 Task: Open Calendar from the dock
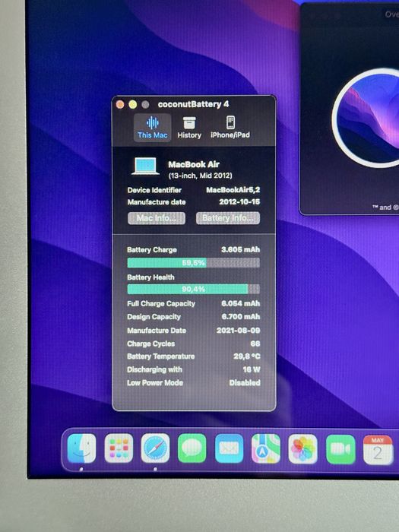coord(378,450)
